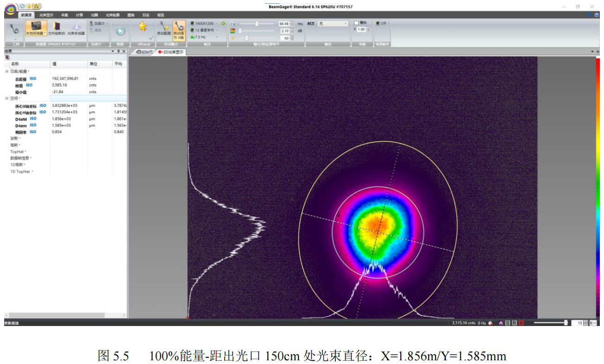The height and width of the screenshot is (364, 604).
Task: Open the file console (文件控制台) icon
Action: 56,28
